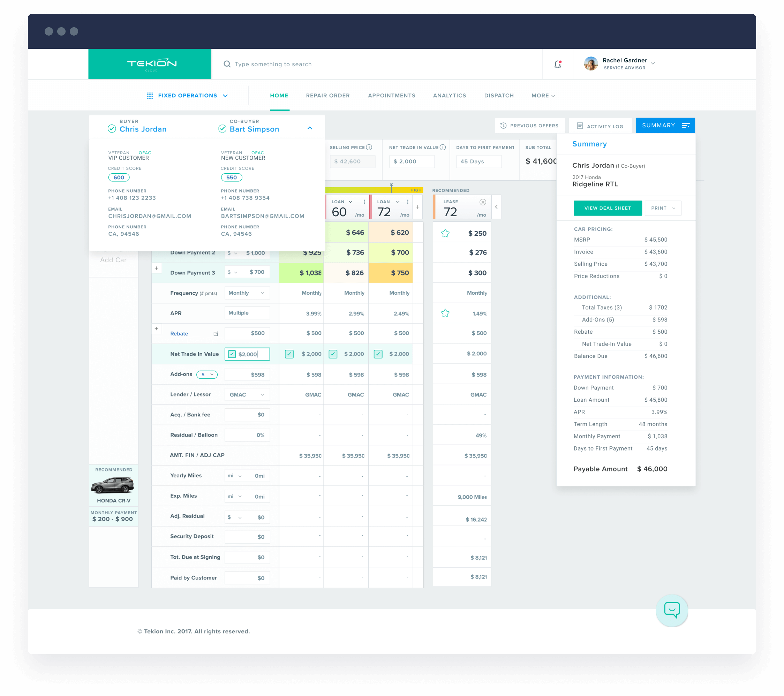Click the edit icon beside Rebate
Screen dimensions: 784x696
point(216,334)
